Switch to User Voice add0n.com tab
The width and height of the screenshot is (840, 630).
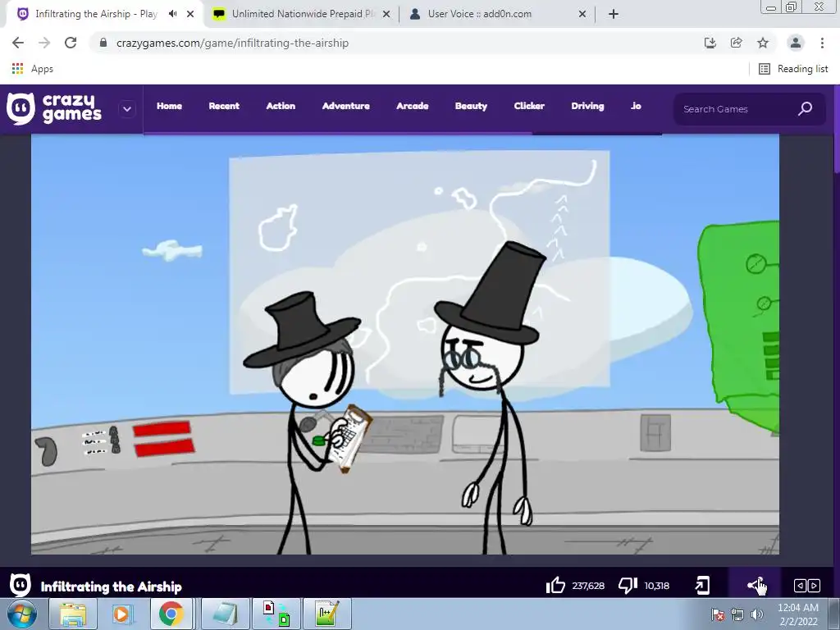479,14
